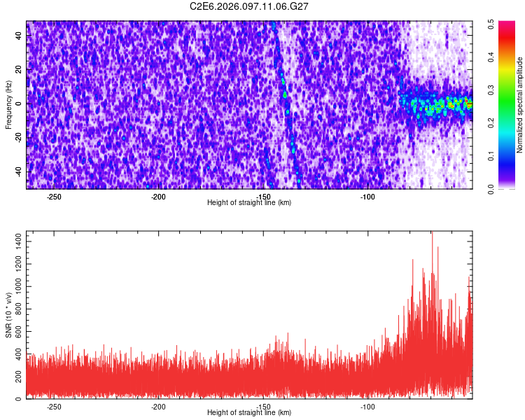This screenshot has width=525, height=420.
Task: Click the spectrogram's 'Height of straight line' x-axis label
Action: pyautogui.click(x=249, y=203)
